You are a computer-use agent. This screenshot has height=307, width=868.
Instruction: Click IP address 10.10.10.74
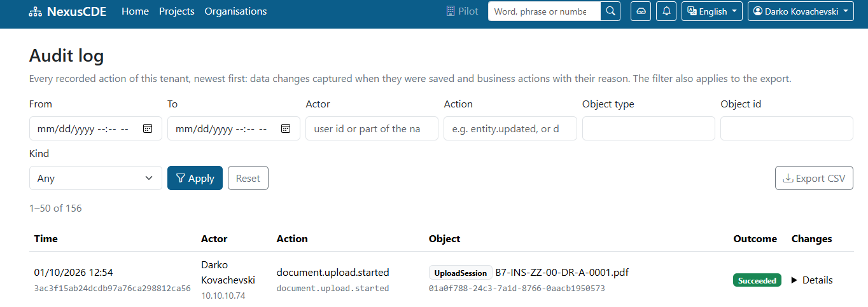tap(222, 296)
